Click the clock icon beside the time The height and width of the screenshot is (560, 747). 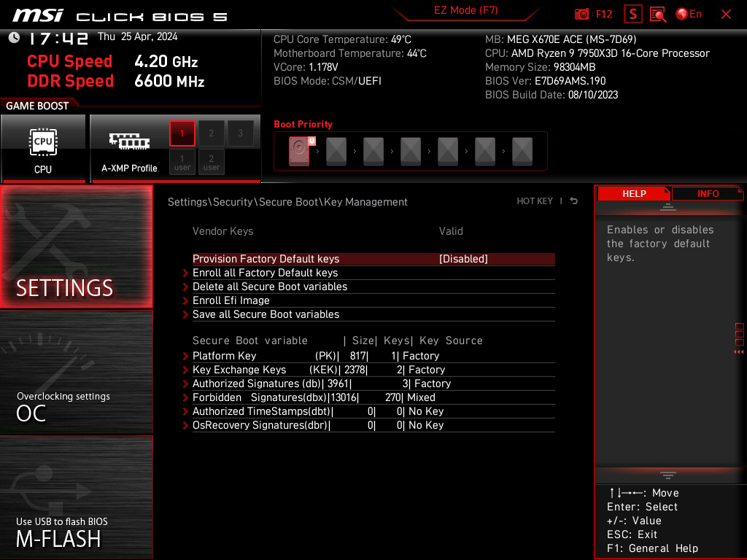pyautogui.click(x=15, y=38)
